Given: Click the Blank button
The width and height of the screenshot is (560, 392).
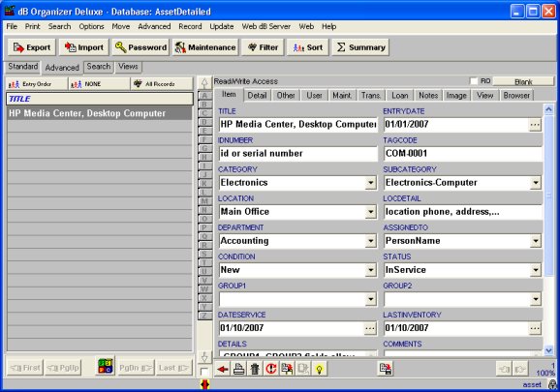Looking at the screenshot, I should 523,81.
